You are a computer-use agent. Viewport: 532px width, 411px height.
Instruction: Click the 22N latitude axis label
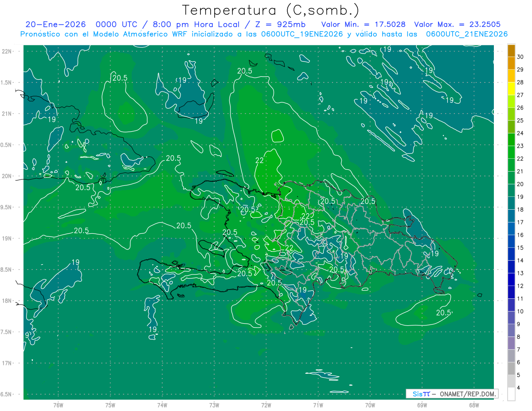(9, 51)
